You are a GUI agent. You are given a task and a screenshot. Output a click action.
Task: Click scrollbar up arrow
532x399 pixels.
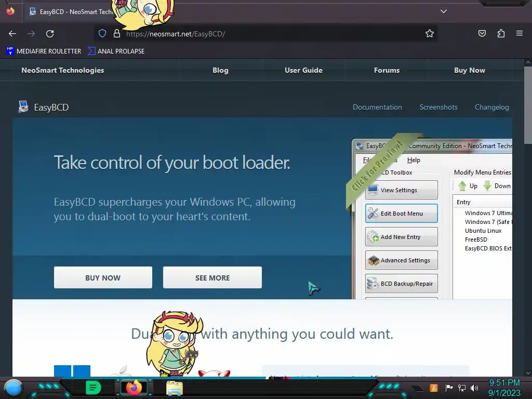(528, 62)
